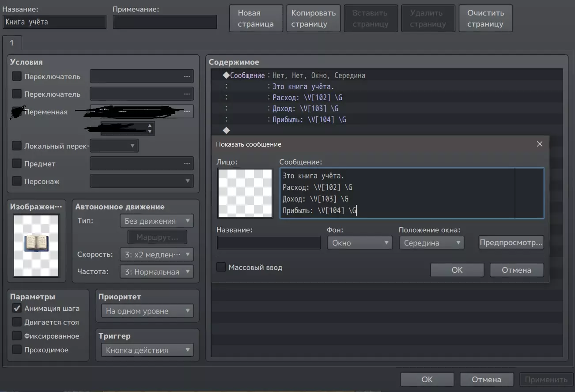Open the Предмет ellipsis selector field
The width and height of the screenshot is (575, 392).
tap(142, 164)
